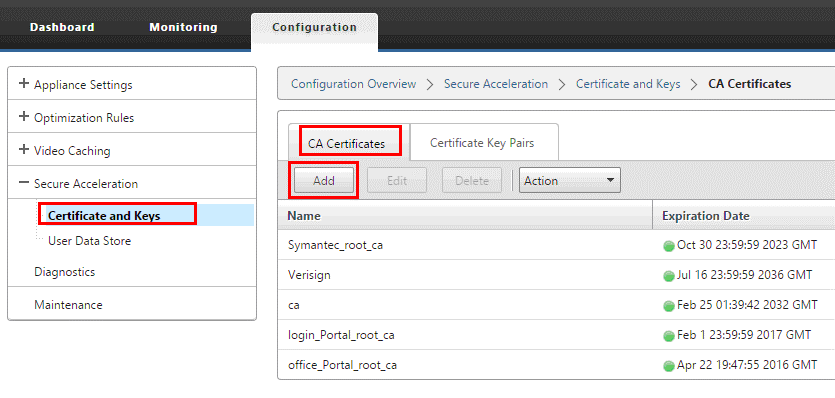Open Diagnostics in the sidebar
Image resolution: width=835 pixels, height=398 pixels.
click(x=64, y=272)
